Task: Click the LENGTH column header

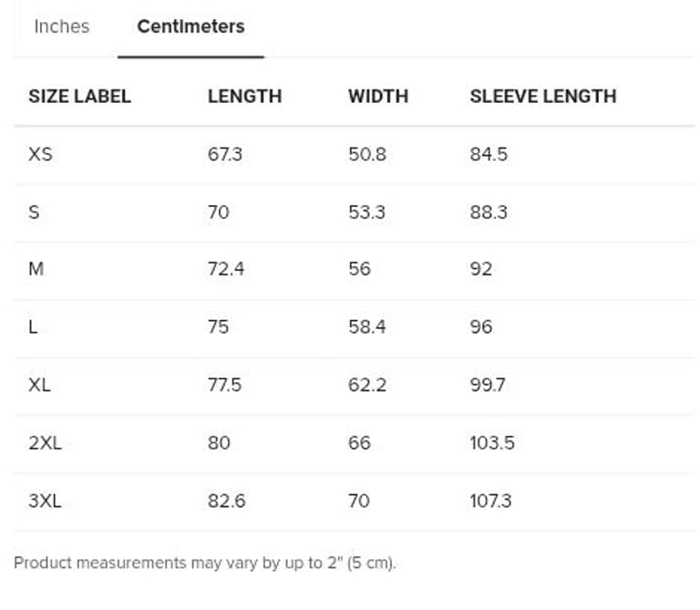Action: coord(244,96)
